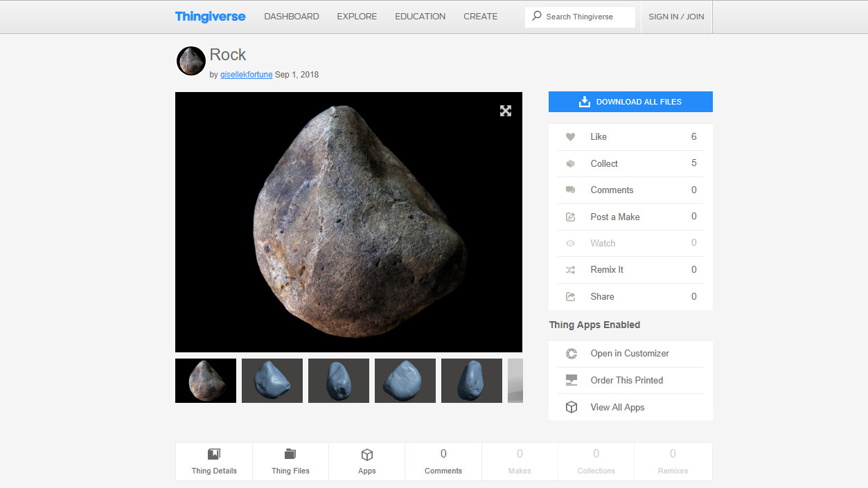Click the Share arrow icon
Image resolution: width=868 pixels, height=488 pixels.
point(571,297)
